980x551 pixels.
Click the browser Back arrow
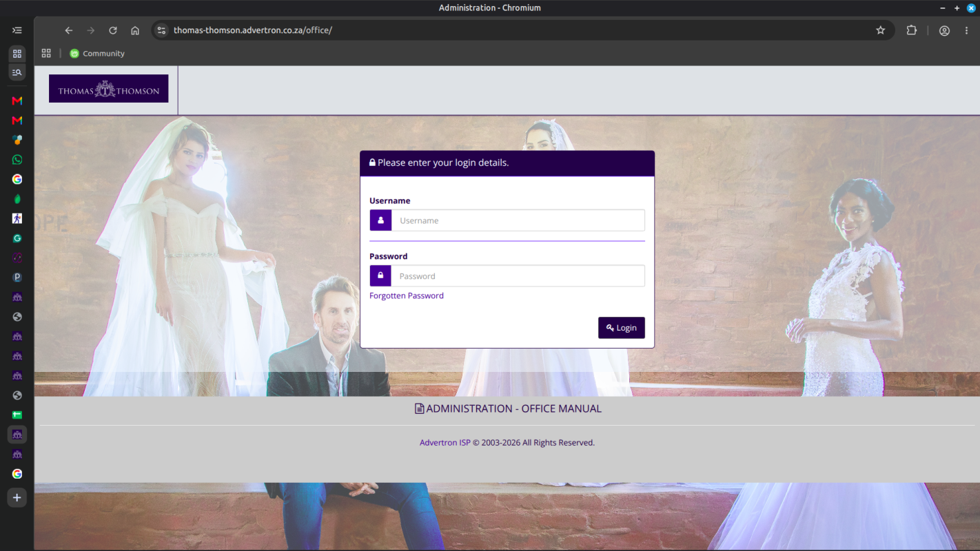pyautogui.click(x=68, y=30)
